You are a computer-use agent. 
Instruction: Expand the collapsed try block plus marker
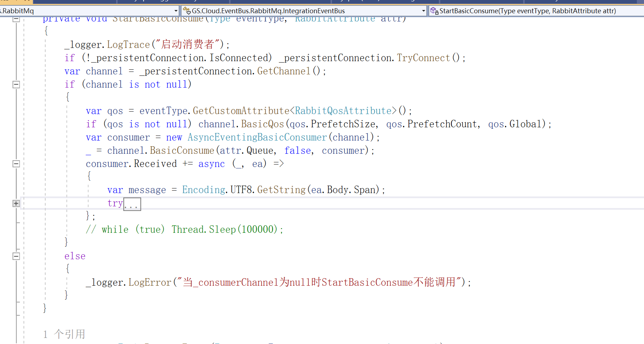click(16, 203)
